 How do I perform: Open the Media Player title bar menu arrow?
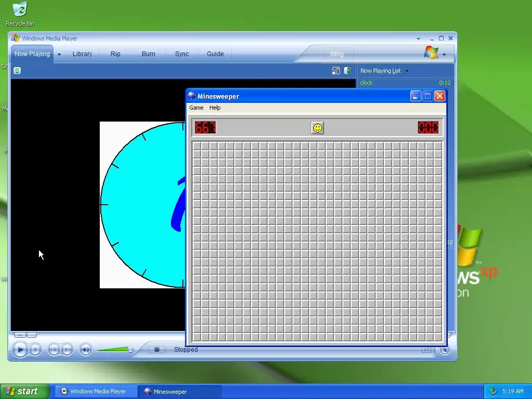click(x=418, y=38)
